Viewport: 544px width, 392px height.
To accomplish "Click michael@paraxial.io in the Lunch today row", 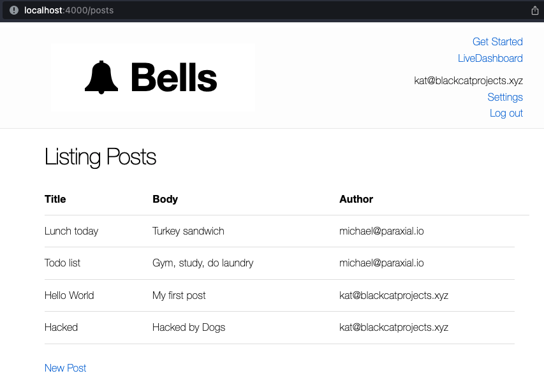I will coord(381,231).
